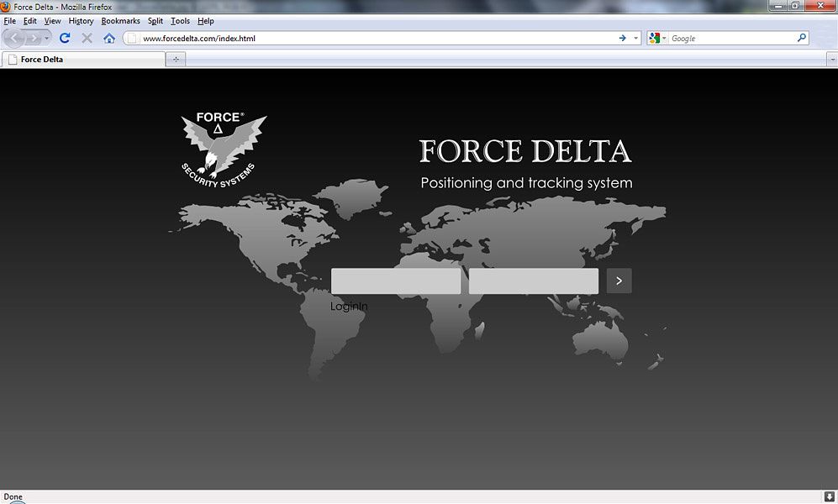838x504 pixels.
Task: Submit login with the arrow button
Action: [619, 281]
